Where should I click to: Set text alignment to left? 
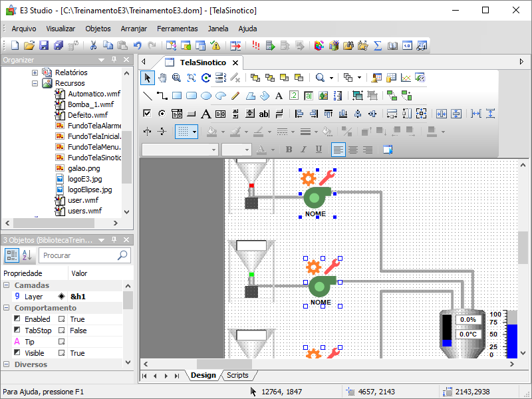[338, 150]
